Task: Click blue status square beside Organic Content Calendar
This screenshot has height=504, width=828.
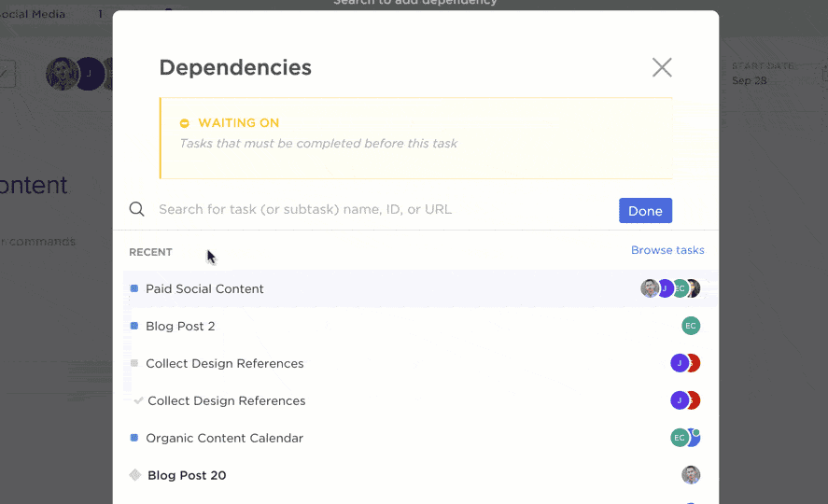Action: [134, 438]
